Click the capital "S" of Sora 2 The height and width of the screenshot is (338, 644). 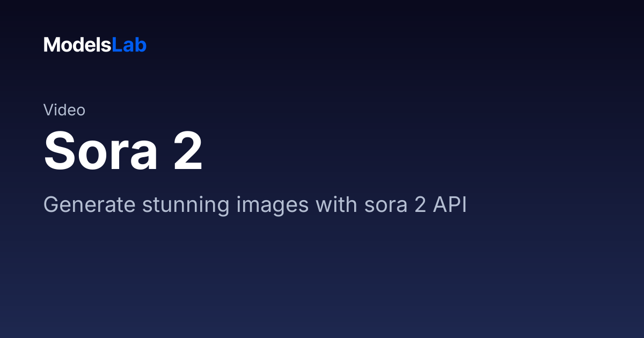tap(58, 151)
